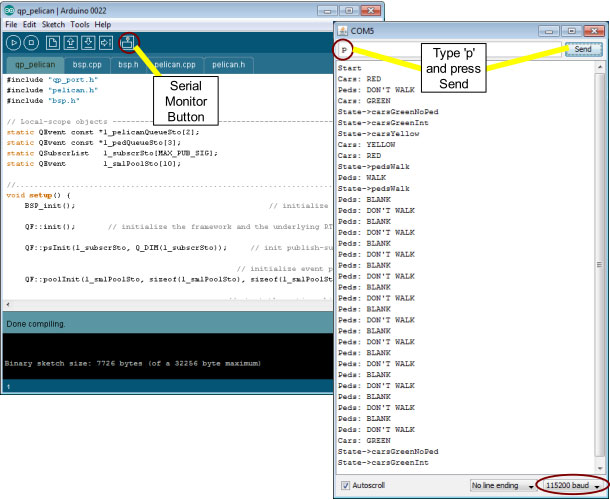This screenshot has width=610, height=500.
Task: Toggle the Autoscroll checkbox
Action: pos(346,485)
